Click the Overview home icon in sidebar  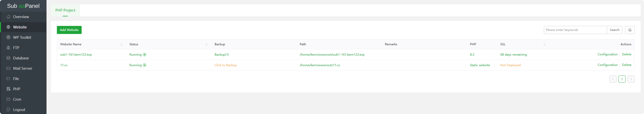coord(8,17)
